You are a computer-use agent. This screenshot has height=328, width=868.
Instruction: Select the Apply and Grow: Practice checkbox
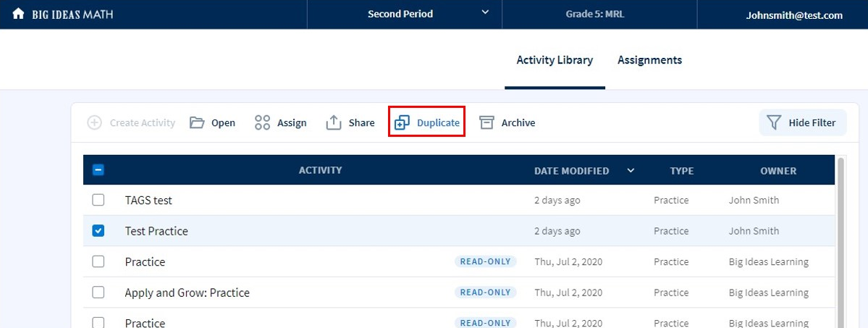pyautogui.click(x=98, y=293)
